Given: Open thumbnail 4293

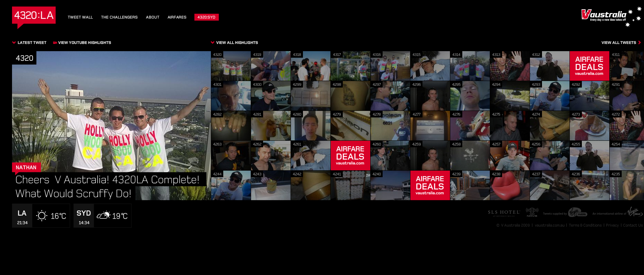Looking at the screenshot, I should pyautogui.click(x=550, y=96).
